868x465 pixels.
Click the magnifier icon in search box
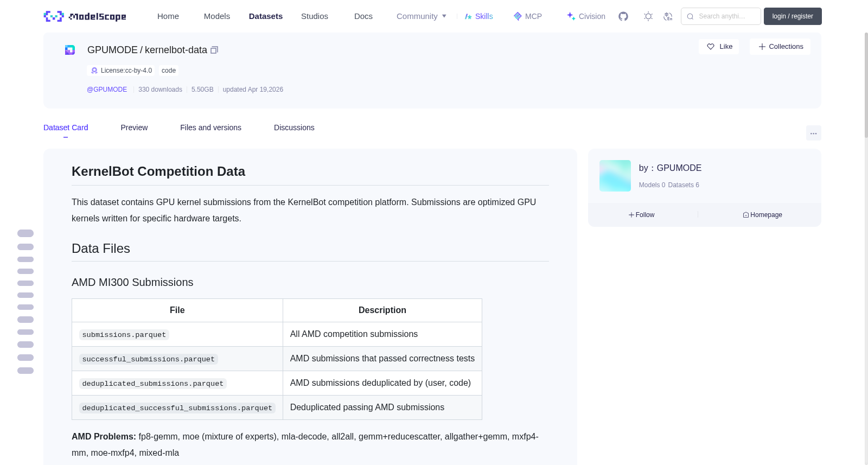pos(690,16)
